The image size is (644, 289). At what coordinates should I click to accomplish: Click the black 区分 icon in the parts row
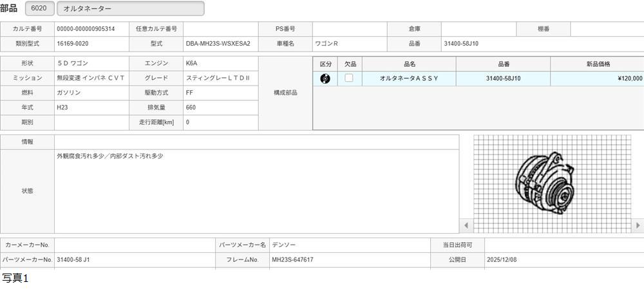(325, 79)
